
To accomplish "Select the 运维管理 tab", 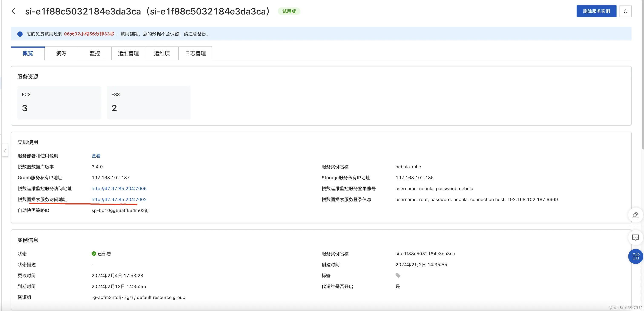I will pyautogui.click(x=128, y=53).
